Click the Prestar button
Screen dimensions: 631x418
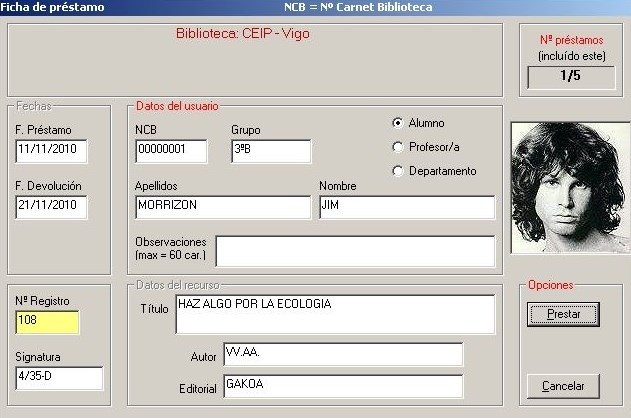563,314
